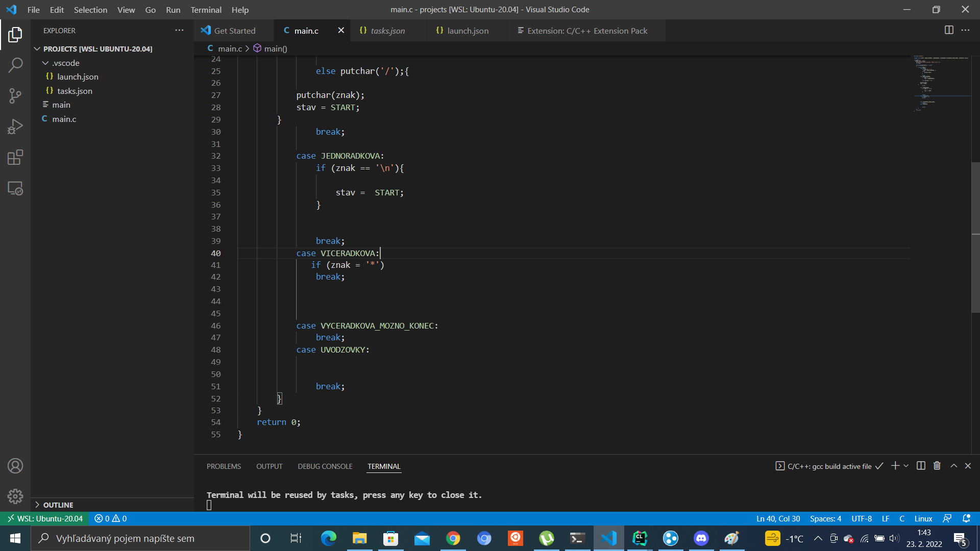This screenshot has height=551, width=980.
Task: Expand the .vscode folder in explorer
Action: click(65, 63)
